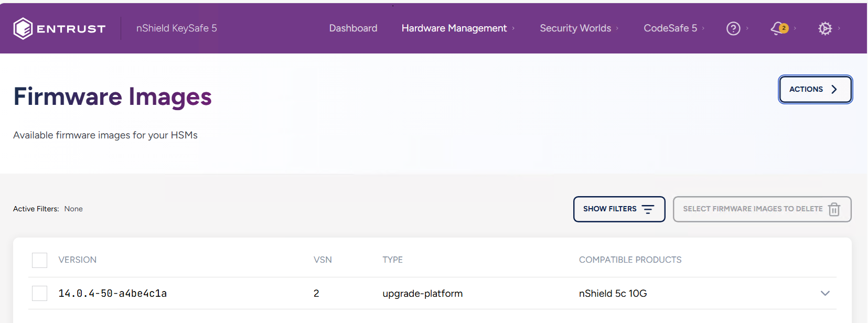This screenshot has width=868, height=323.
Task: Open the help question mark icon
Action: pyautogui.click(x=733, y=28)
